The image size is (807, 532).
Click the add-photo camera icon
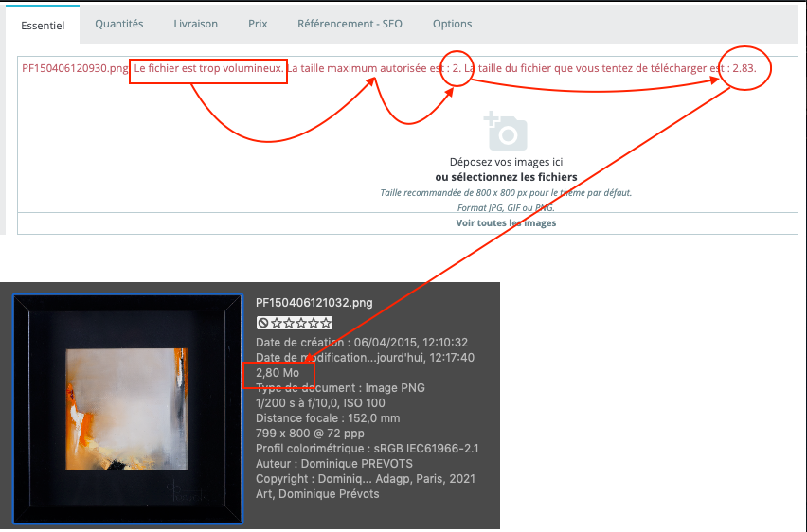[x=506, y=131]
